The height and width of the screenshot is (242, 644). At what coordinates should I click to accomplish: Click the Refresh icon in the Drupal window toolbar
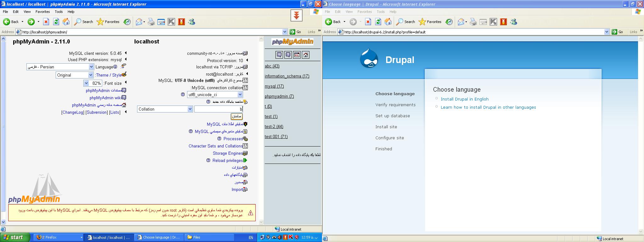point(378,22)
